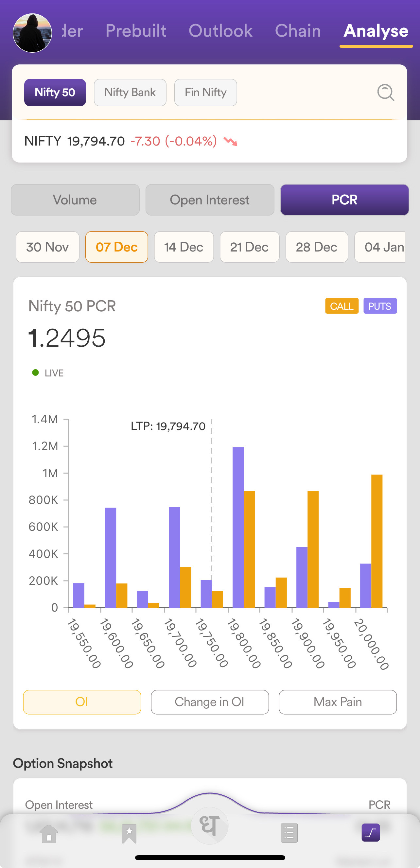
Task: Tap the LTP: 19,794.70 marker label
Action: [x=168, y=426]
